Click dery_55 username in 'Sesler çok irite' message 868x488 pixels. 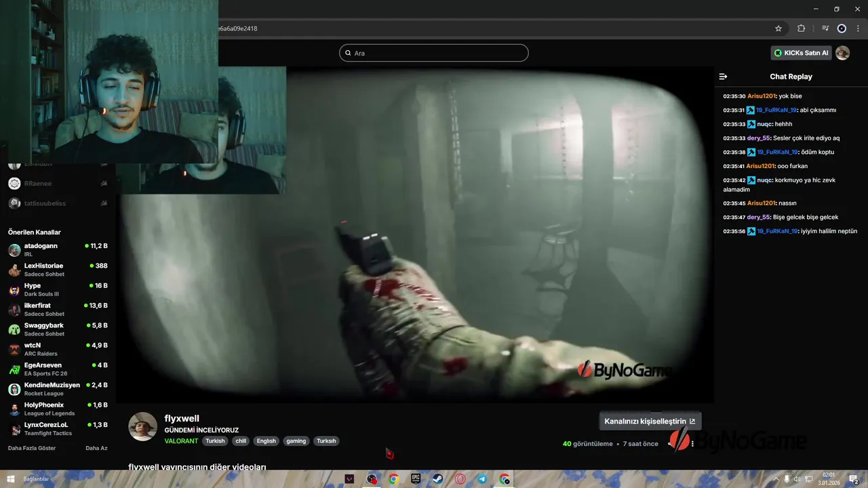coord(758,138)
